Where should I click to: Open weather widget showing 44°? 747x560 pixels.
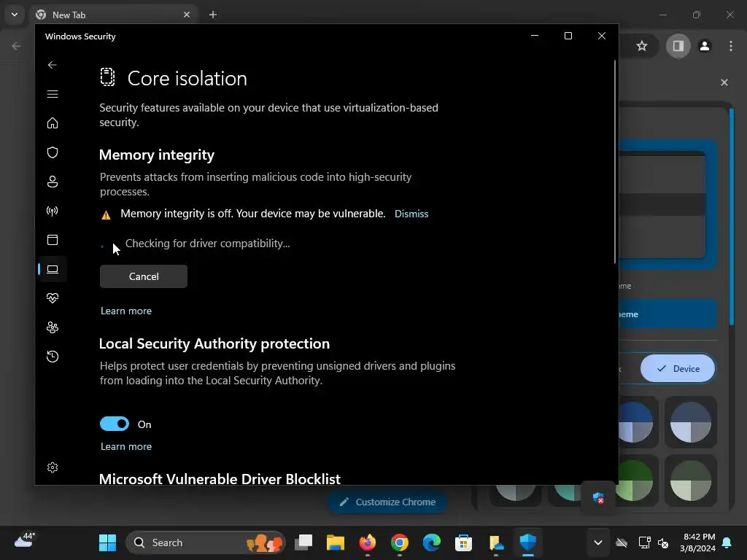point(25,541)
